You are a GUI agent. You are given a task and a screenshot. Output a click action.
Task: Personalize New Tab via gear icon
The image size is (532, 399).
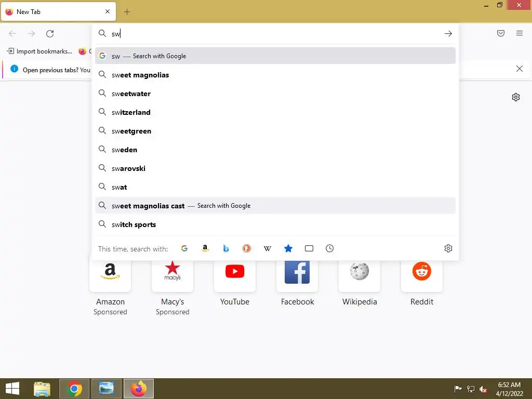[x=516, y=97]
